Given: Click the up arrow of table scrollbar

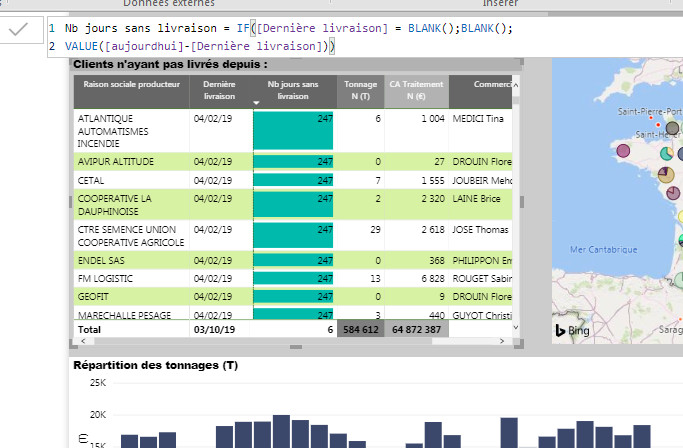Looking at the screenshot, I should [x=516, y=85].
